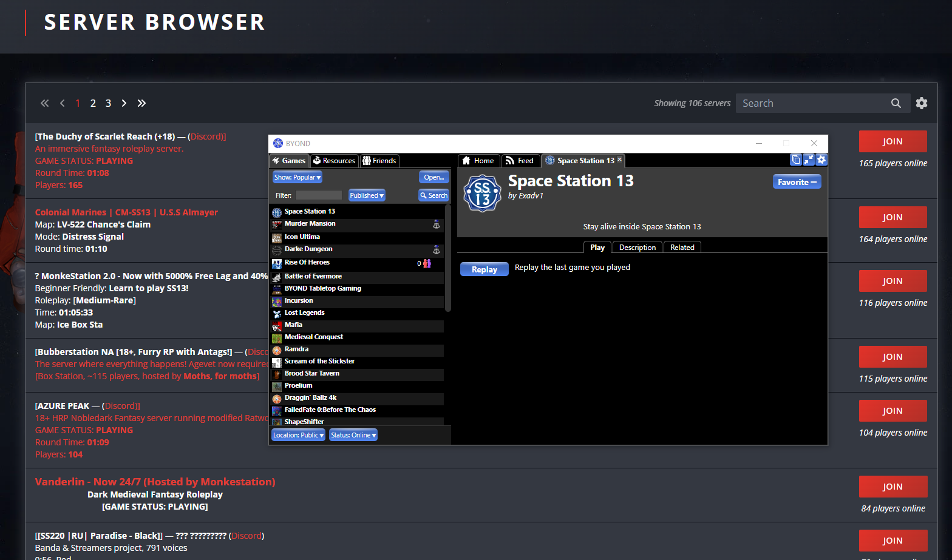Viewport: 952px width, 560px height.
Task: Click the server search magnifier icon
Action: coord(896,103)
